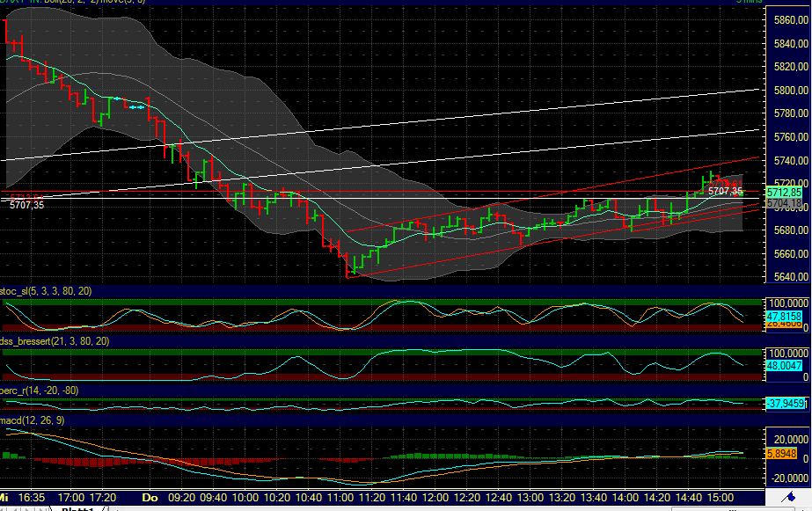Screen dimensions: 812x511
Task: Click the 5660,00 price axis label
Action: click(791, 253)
